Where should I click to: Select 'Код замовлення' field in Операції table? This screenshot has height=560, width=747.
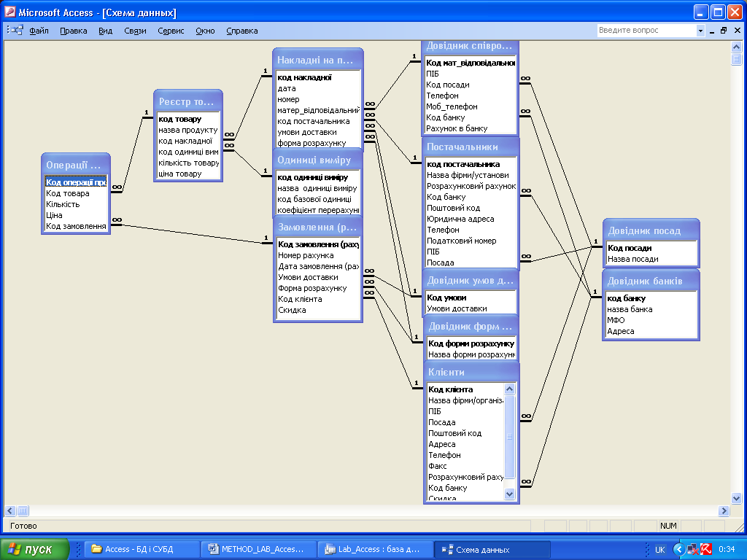76,226
